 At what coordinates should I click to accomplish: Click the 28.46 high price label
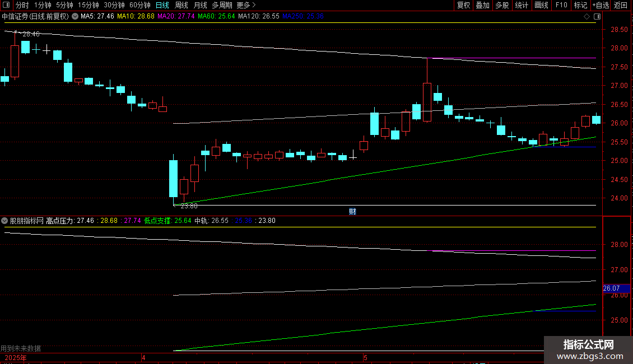31,34
